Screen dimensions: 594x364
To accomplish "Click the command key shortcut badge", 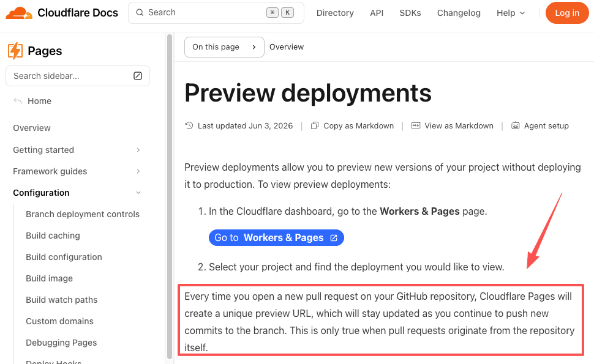I will coord(273,12).
